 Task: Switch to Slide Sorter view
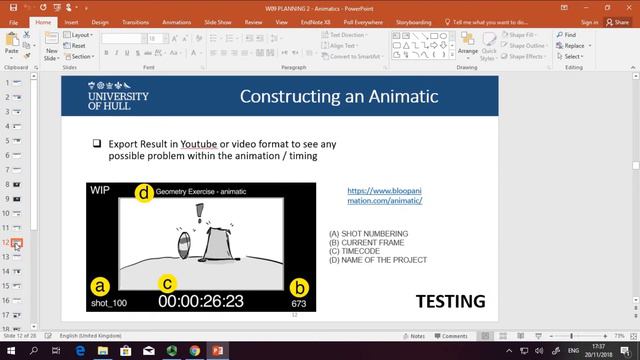pos(503,336)
